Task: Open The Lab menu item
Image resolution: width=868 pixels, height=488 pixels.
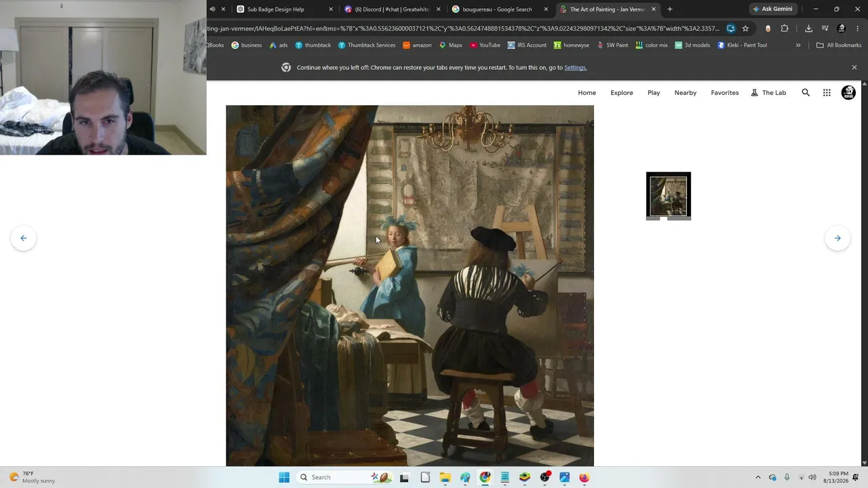Action: pos(769,93)
